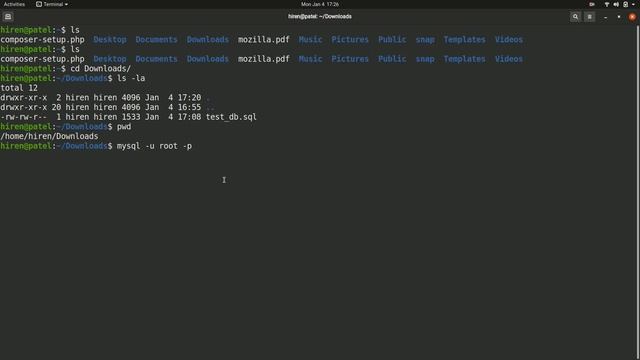Close the terminal window
Screen dimensions: 640x360
pos(632,17)
